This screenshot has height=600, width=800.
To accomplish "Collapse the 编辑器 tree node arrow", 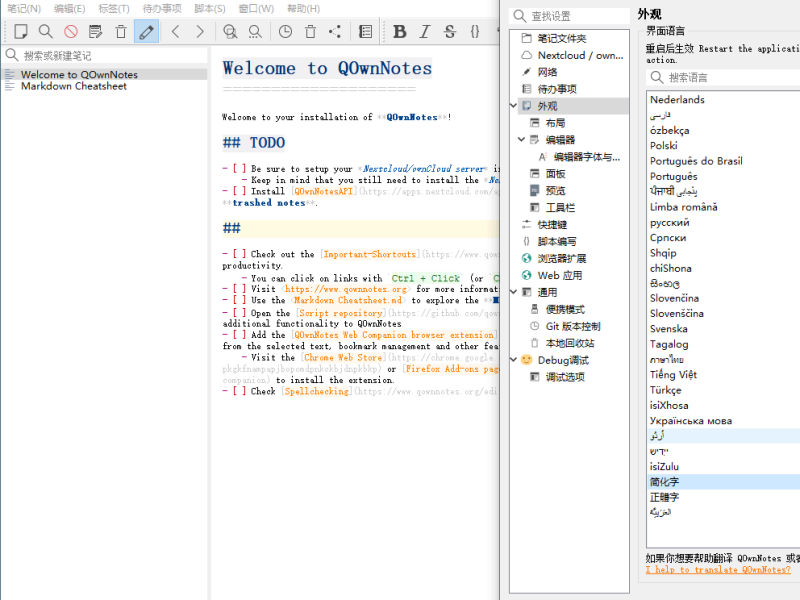I will (x=521, y=139).
